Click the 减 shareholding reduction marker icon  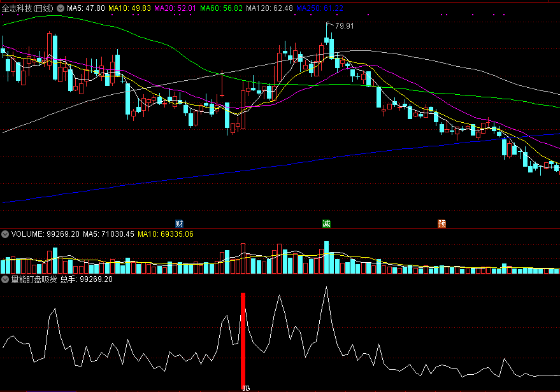click(x=326, y=223)
